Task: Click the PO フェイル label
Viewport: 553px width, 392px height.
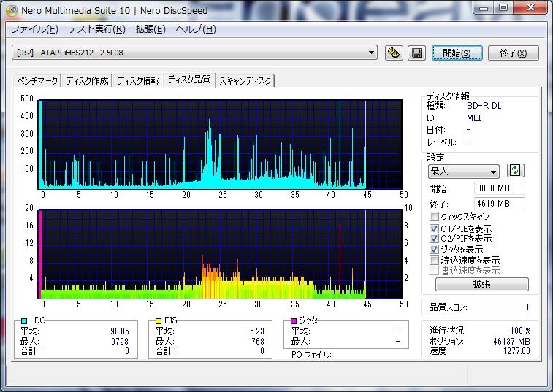Action: coord(311,355)
